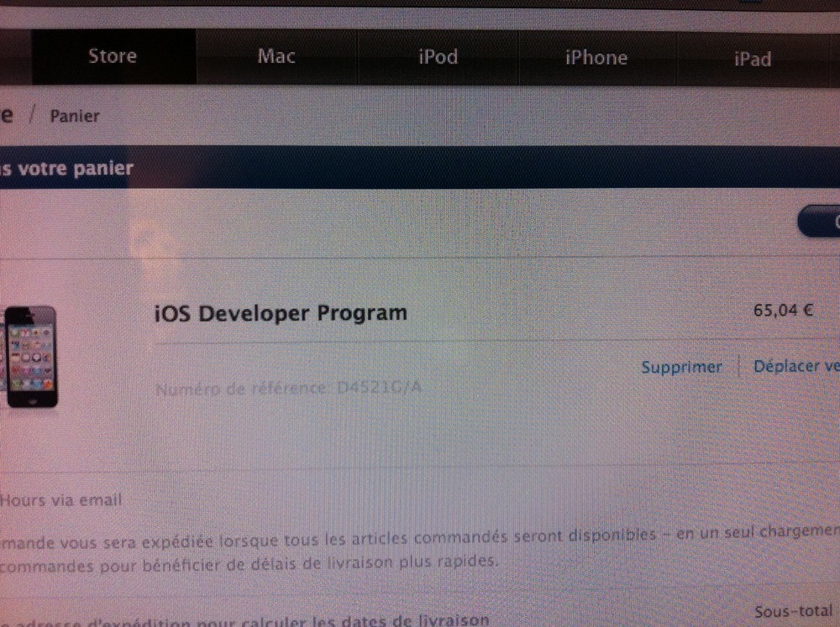Image resolution: width=840 pixels, height=627 pixels.
Task: Click the Numéro de référence D4521G/A text
Action: 287,389
